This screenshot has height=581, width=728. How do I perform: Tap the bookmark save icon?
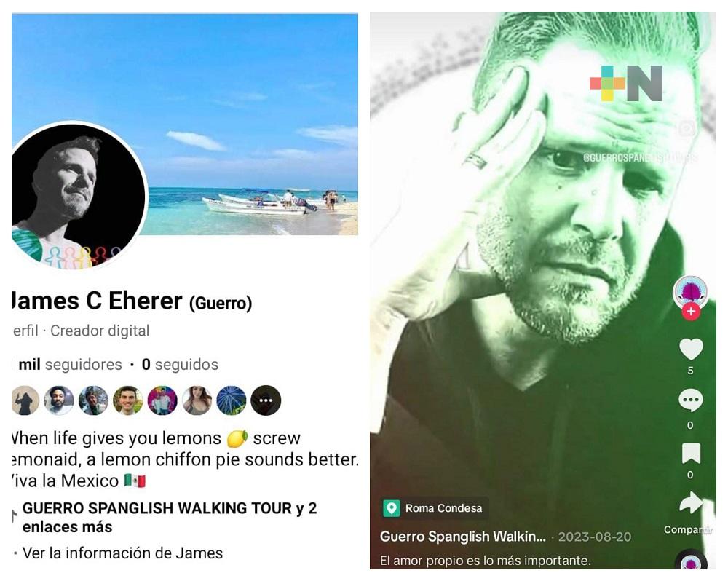(690, 454)
